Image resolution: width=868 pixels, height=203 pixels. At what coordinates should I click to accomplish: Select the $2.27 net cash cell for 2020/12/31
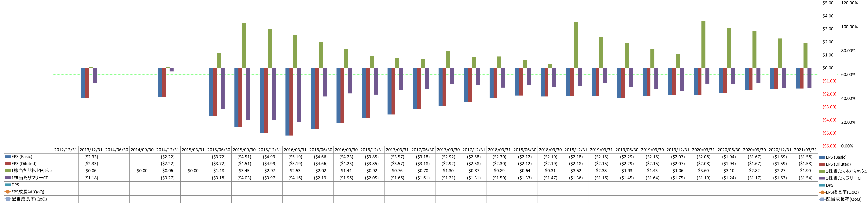click(780, 171)
